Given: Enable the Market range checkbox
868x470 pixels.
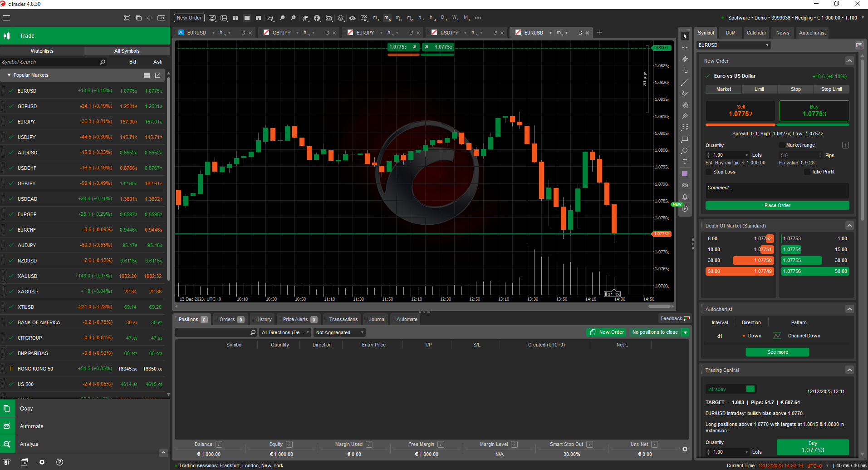Looking at the screenshot, I should click(x=782, y=145).
